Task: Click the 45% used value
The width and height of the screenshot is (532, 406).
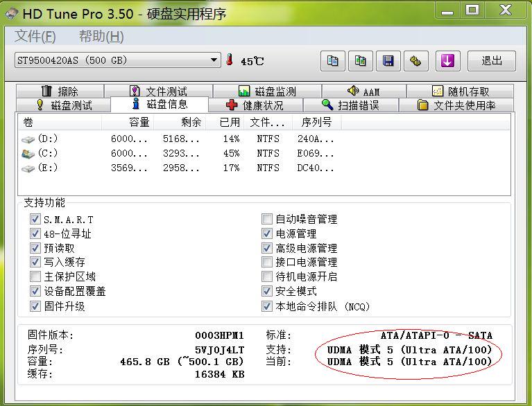Action: 232,154
